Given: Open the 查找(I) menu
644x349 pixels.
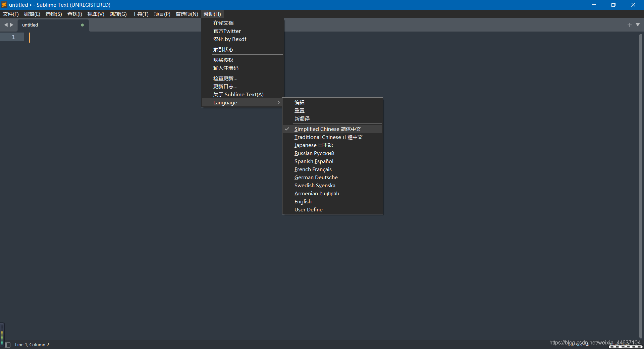Looking at the screenshot, I should pos(74,14).
